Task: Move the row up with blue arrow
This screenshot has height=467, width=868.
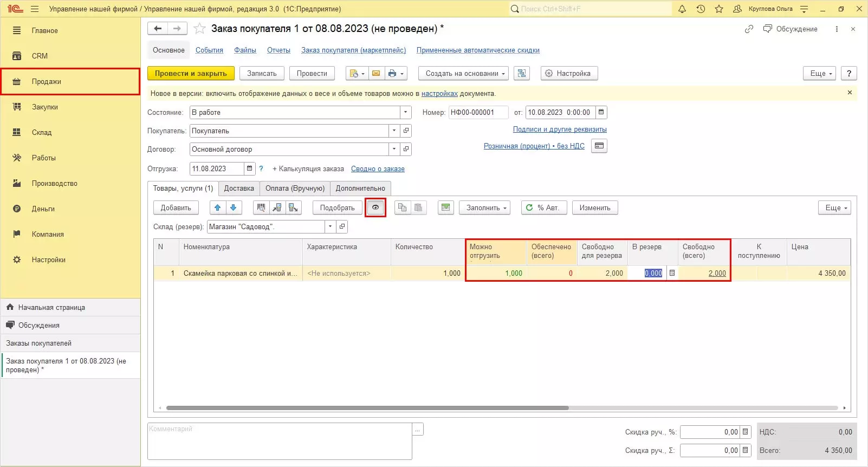Action: (x=218, y=207)
